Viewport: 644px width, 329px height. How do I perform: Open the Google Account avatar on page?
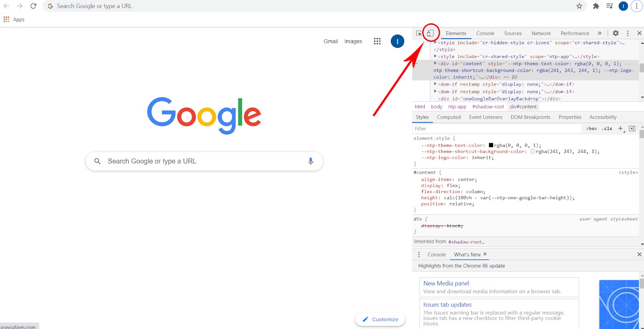397,41
